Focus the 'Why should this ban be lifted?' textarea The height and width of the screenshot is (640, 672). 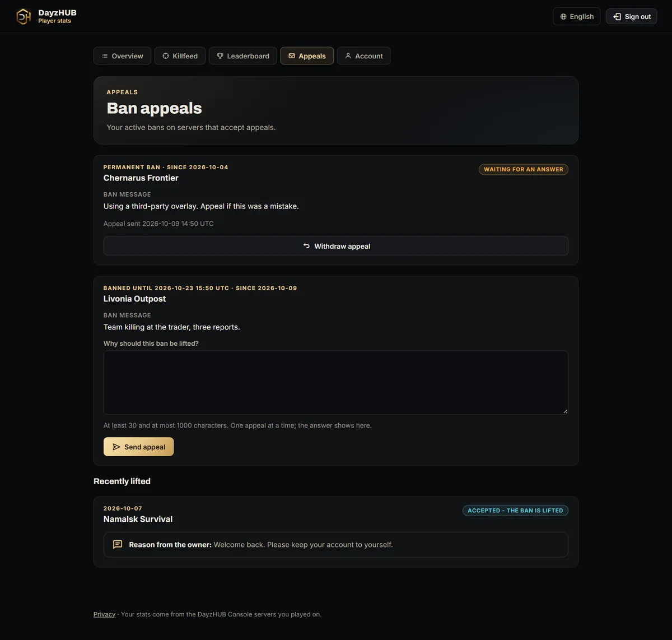(336, 383)
